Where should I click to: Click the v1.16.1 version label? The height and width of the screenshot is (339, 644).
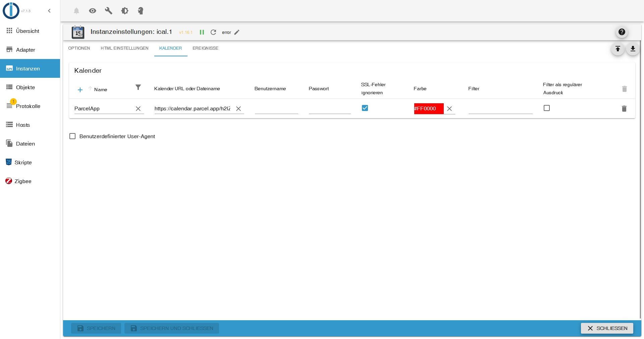186,33
